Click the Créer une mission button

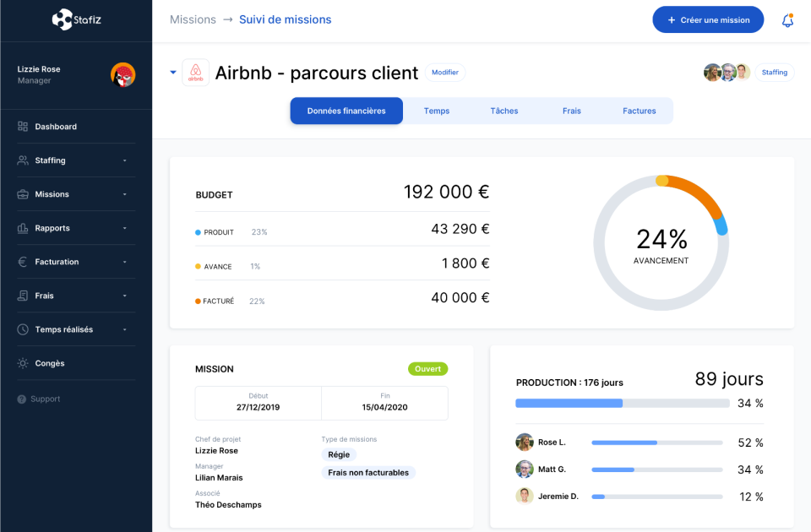pos(708,19)
